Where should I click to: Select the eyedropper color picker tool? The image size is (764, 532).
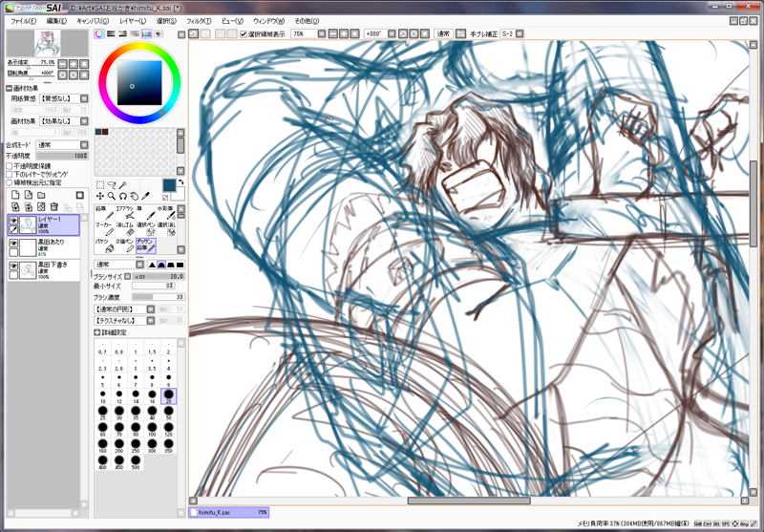point(147,197)
